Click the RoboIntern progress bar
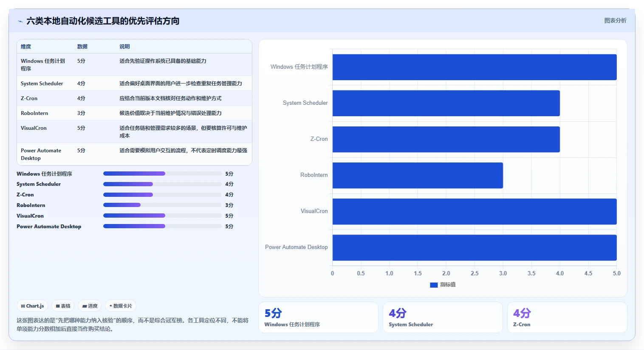The image size is (644, 350). tap(162, 205)
